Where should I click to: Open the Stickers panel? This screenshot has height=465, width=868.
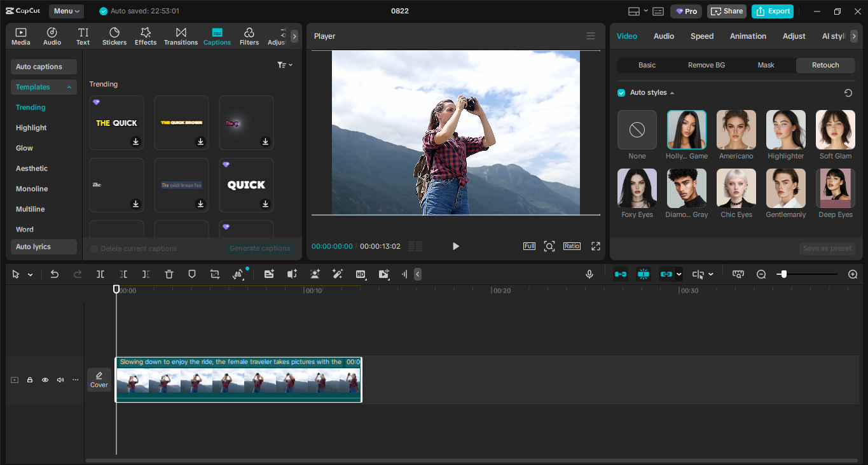114,36
